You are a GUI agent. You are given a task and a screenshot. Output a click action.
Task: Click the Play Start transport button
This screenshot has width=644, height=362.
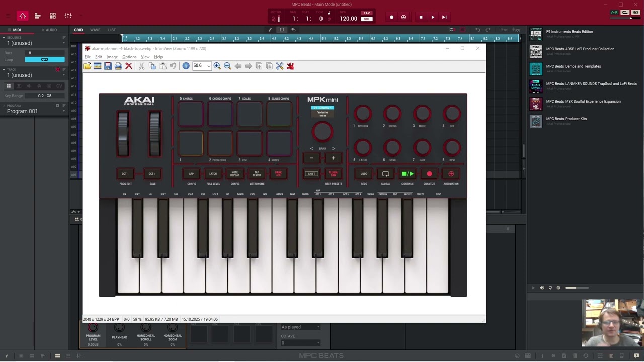point(444,17)
